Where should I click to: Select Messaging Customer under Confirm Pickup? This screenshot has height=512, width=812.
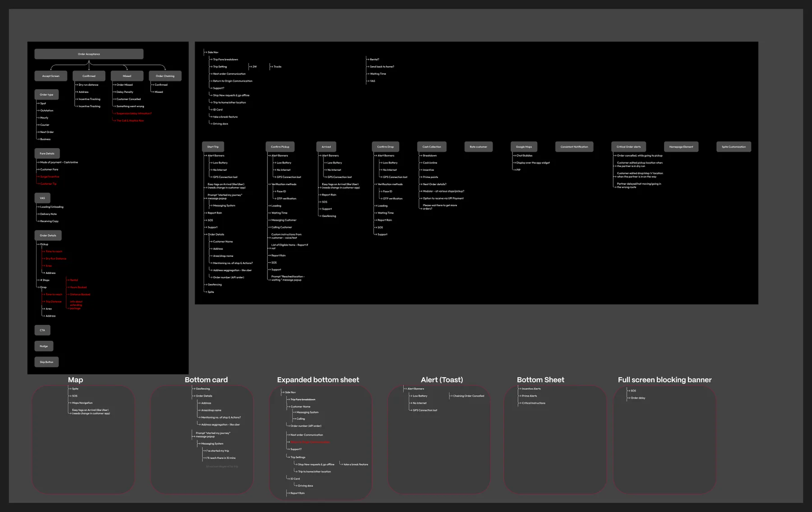284,220
